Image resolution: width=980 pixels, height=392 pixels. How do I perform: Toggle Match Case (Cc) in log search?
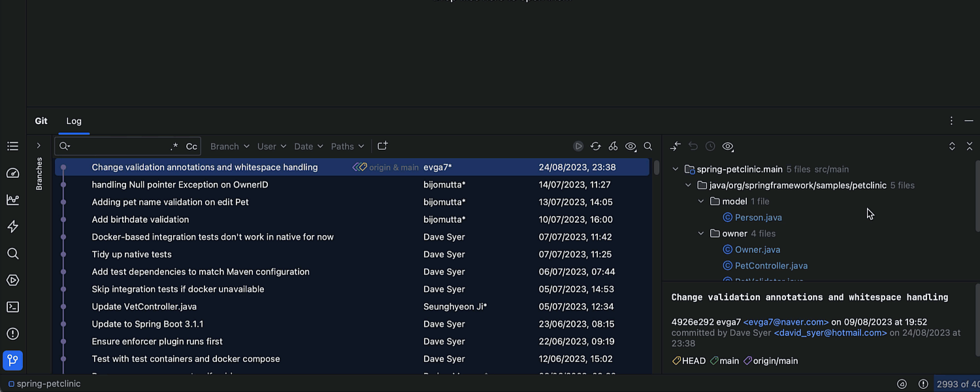[191, 146]
